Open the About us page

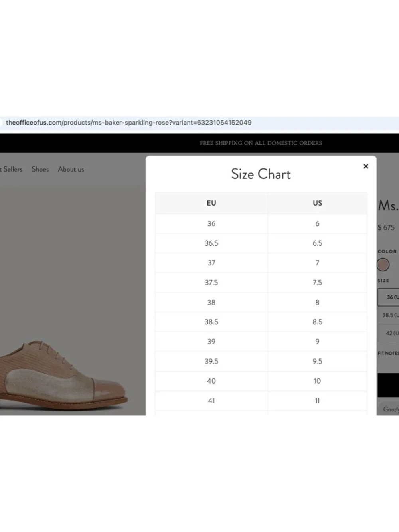[x=71, y=169]
